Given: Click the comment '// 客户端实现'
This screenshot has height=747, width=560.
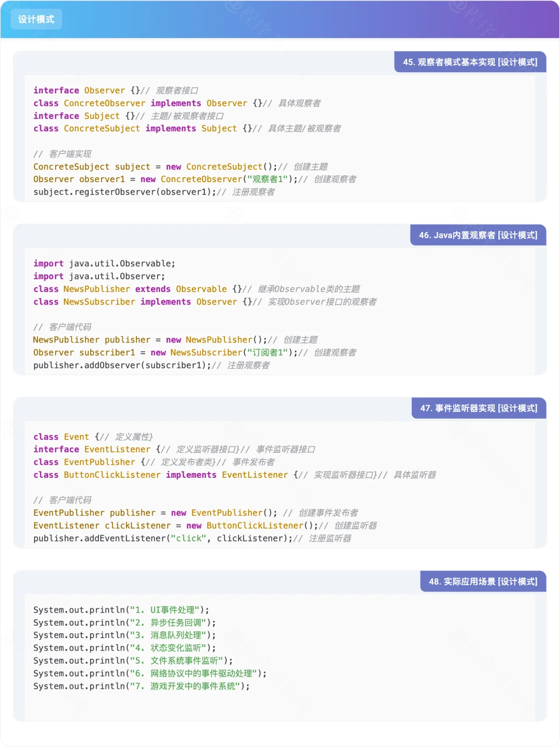Looking at the screenshot, I should tap(62, 154).
